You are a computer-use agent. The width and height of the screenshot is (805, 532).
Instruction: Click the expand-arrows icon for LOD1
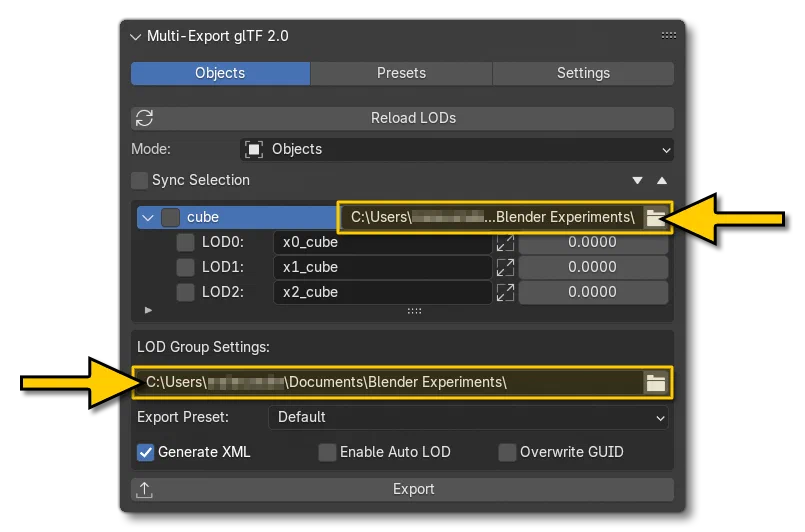[x=505, y=268]
